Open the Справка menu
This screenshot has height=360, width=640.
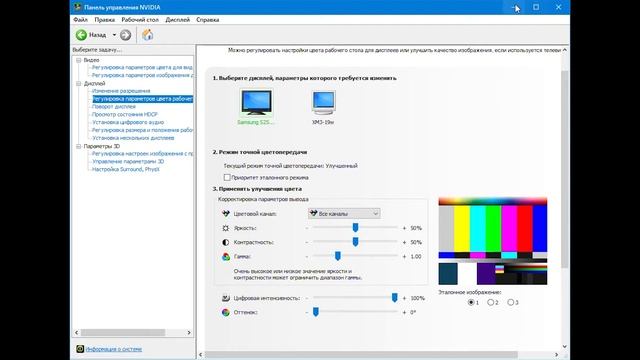click(208, 20)
